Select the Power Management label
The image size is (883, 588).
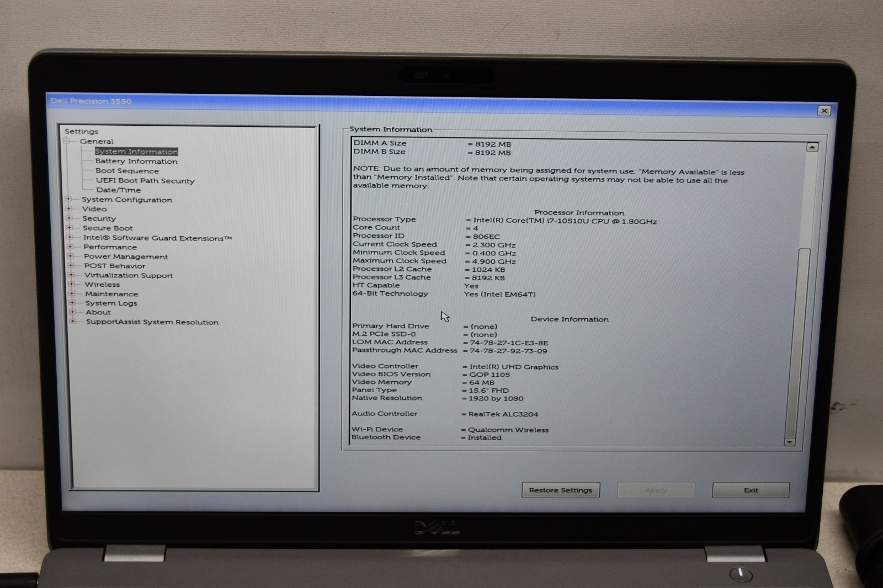[x=126, y=256]
